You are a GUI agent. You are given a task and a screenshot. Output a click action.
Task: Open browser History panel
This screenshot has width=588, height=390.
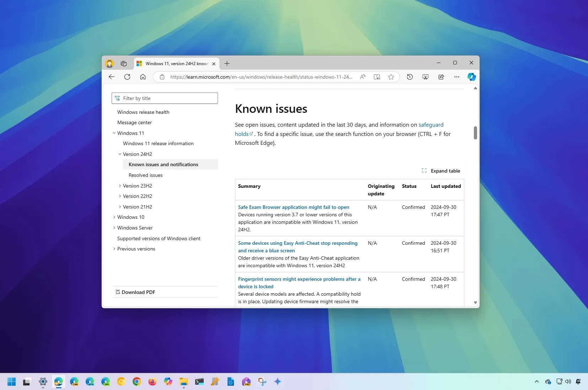point(410,77)
